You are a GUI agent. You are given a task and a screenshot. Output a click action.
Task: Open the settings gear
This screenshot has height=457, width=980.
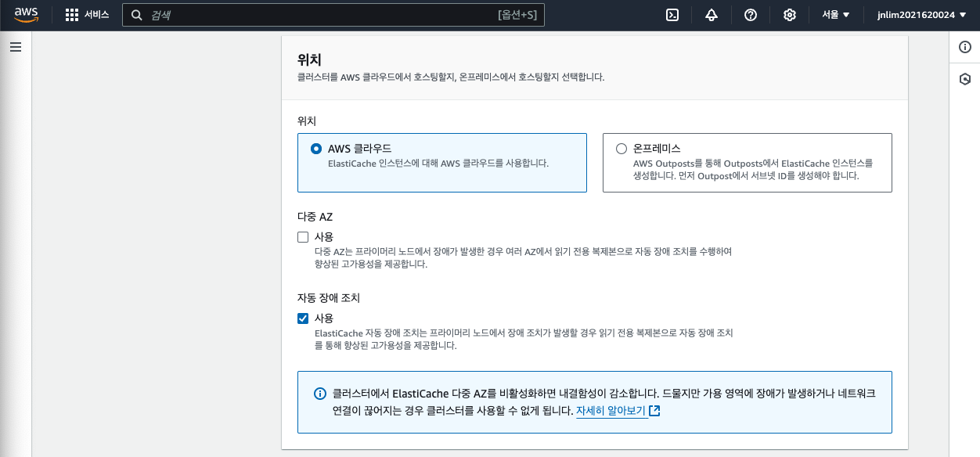tap(790, 15)
